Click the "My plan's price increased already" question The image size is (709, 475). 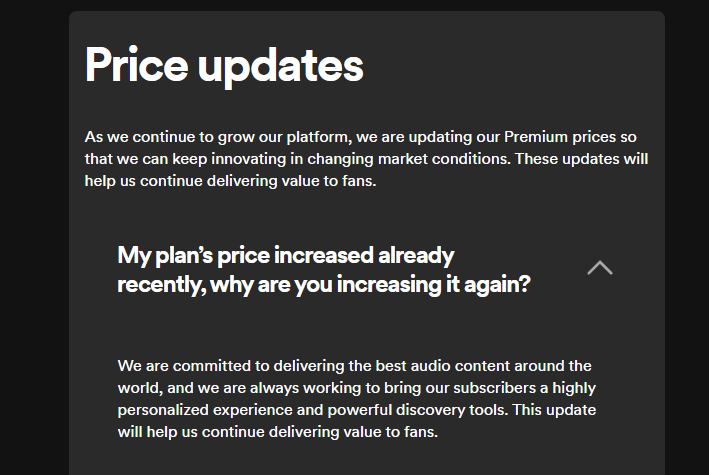click(286, 254)
